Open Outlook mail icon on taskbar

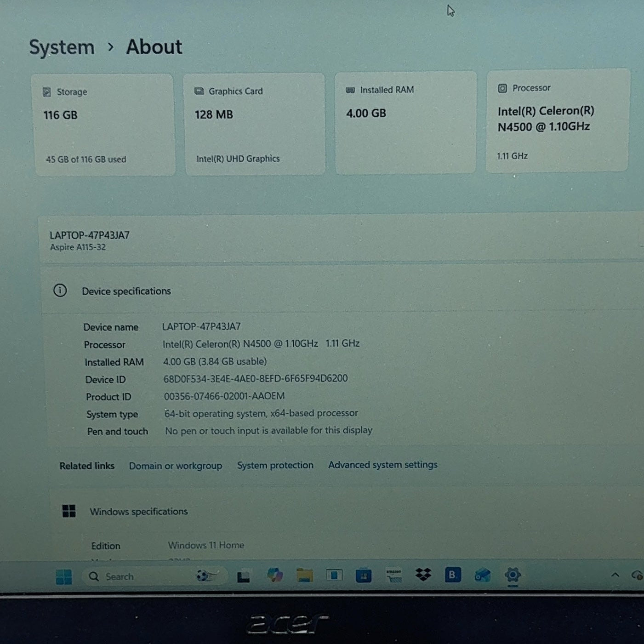[483, 575]
